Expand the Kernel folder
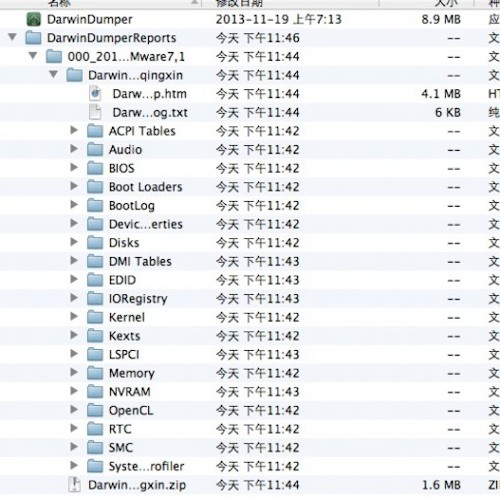500x497 pixels. pos(74,316)
